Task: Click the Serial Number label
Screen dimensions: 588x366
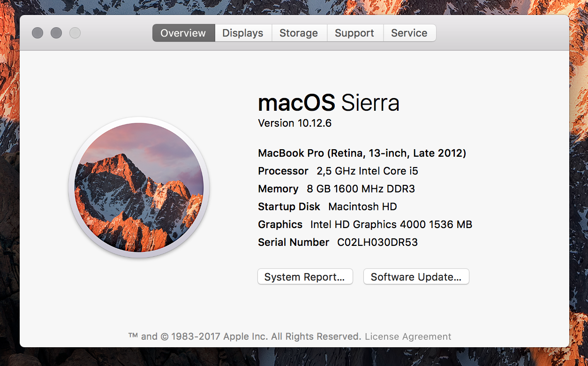Action: (x=294, y=242)
